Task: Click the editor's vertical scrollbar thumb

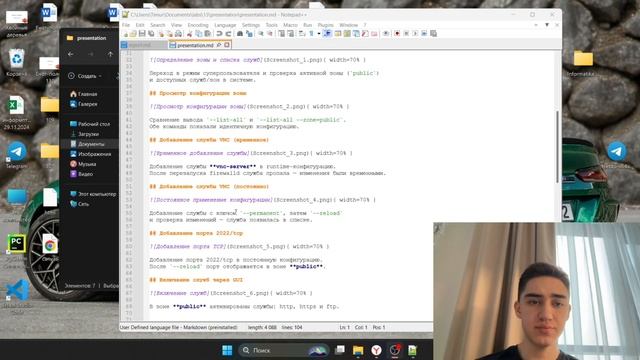Action: 557,147
